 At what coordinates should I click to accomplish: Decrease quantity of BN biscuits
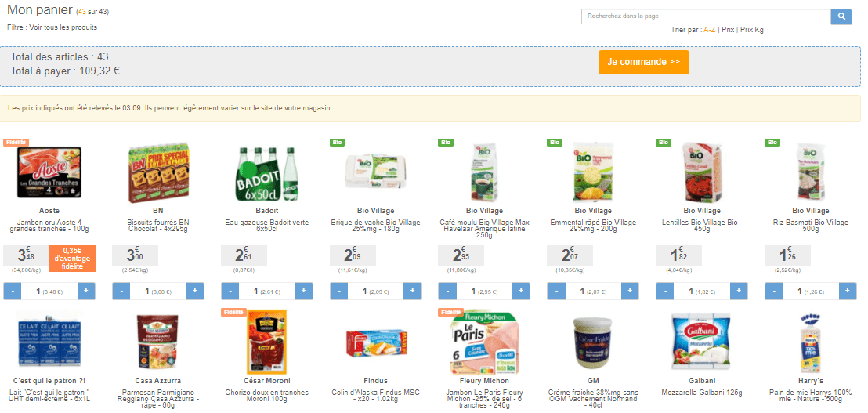(x=121, y=292)
